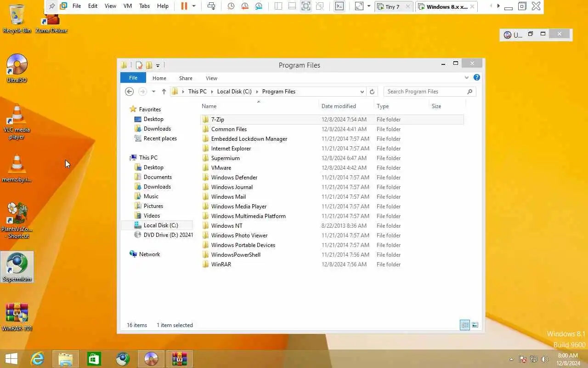Click the Properties quick access icon
The image size is (588, 368).
pyautogui.click(x=139, y=65)
